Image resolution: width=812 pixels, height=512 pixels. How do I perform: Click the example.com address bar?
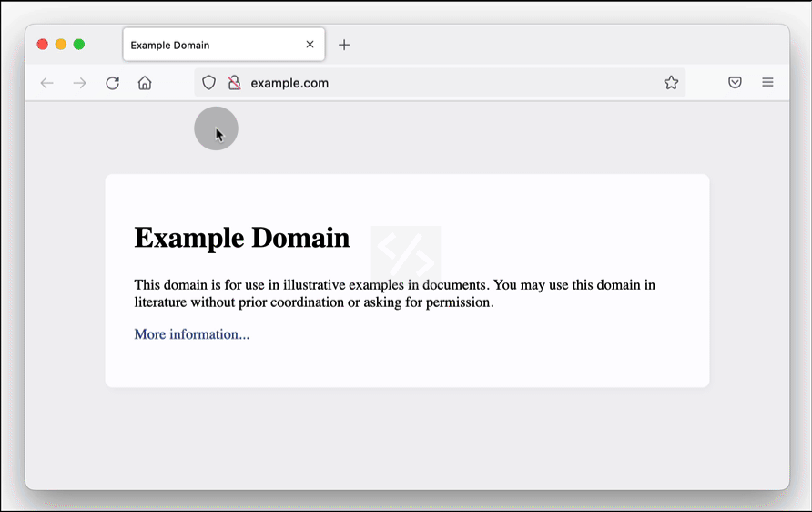pyautogui.click(x=441, y=83)
